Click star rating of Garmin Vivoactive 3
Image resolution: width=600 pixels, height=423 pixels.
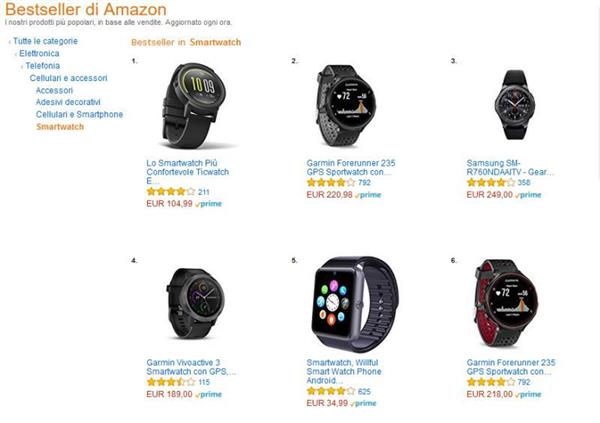pos(171,382)
